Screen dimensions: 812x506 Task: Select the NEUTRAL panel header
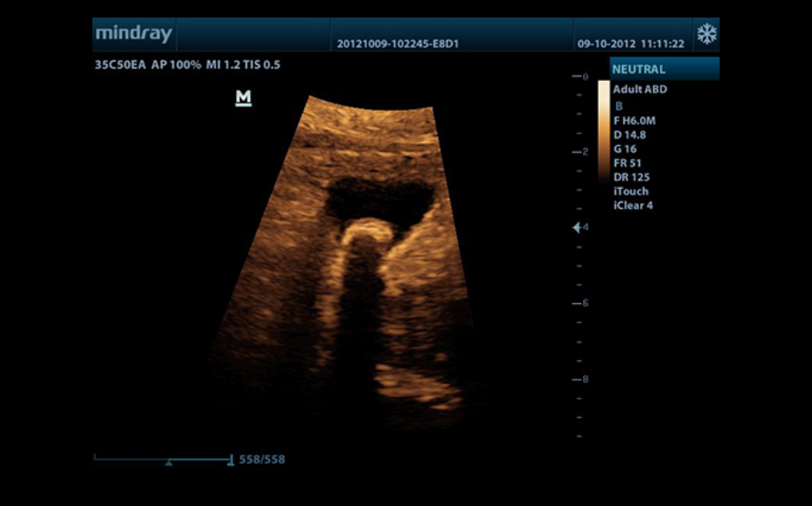[664, 69]
